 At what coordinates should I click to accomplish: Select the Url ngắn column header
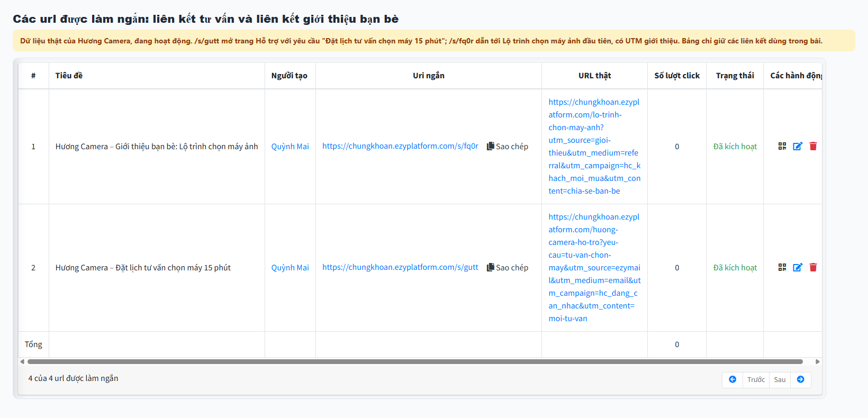pos(429,76)
